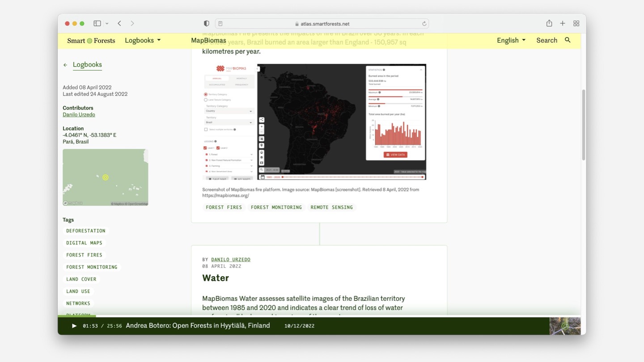The width and height of the screenshot is (644, 362).
Task: Click the Water heading
Action: (x=216, y=278)
